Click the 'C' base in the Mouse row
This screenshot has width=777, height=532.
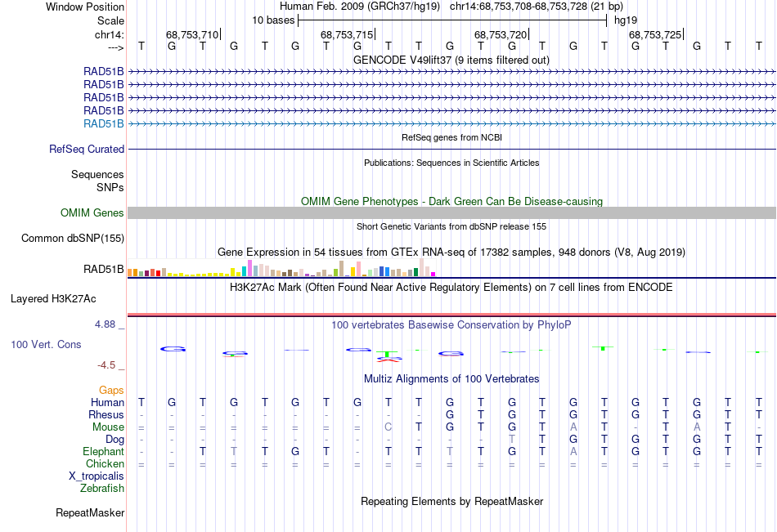tap(388, 427)
